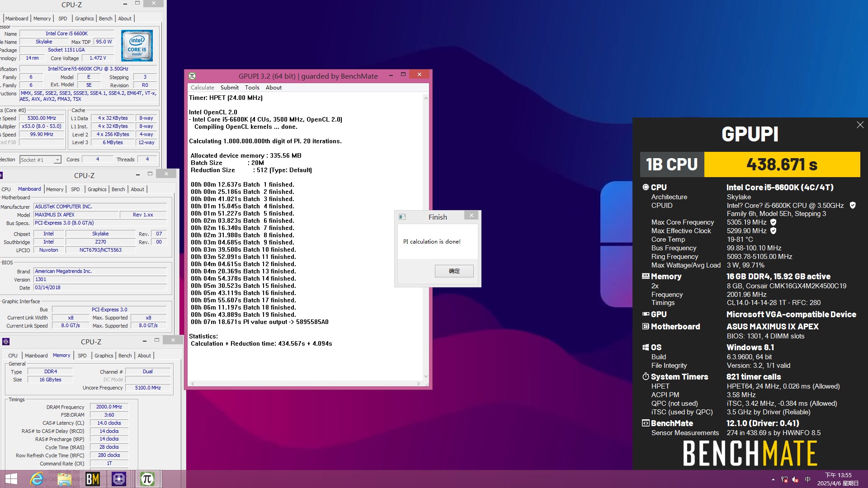Click the Batch 10 finished log line
The width and height of the screenshot is (868, 488).
243,249
